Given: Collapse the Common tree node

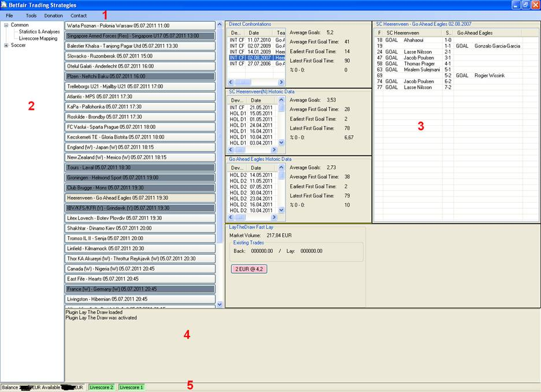Looking at the screenshot, I should tap(6, 25).
